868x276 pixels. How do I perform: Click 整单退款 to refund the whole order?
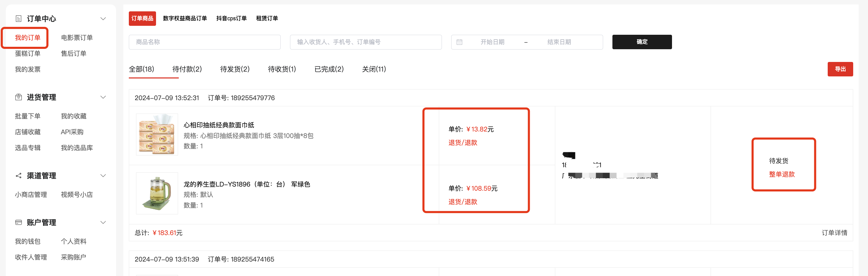click(x=782, y=174)
